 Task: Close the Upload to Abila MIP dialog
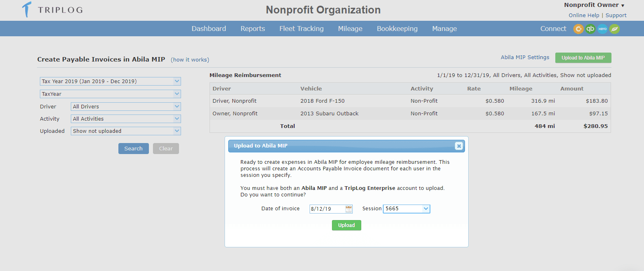(x=458, y=146)
